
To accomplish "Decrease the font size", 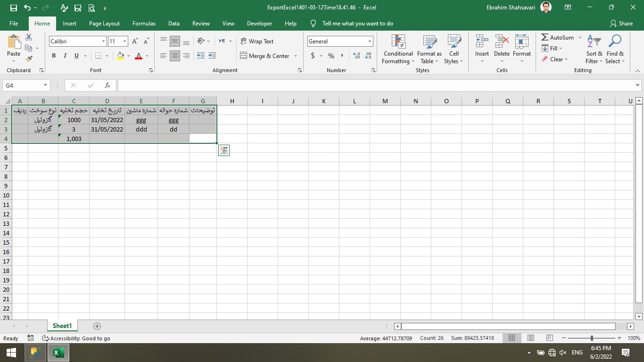I will (x=146, y=41).
